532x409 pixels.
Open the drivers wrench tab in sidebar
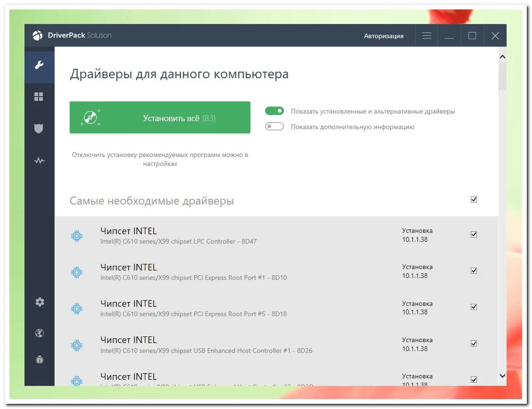point(39,65)
